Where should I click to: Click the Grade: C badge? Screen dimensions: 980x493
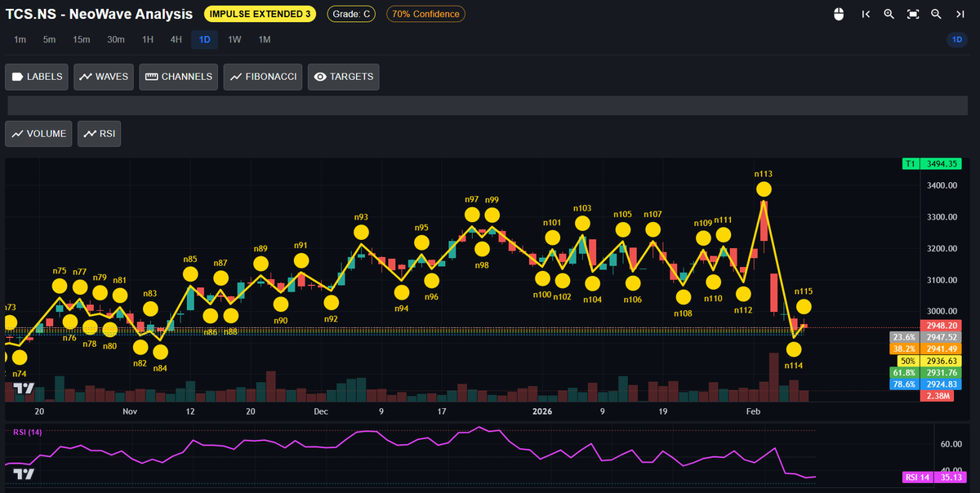(x=351, y=14)
